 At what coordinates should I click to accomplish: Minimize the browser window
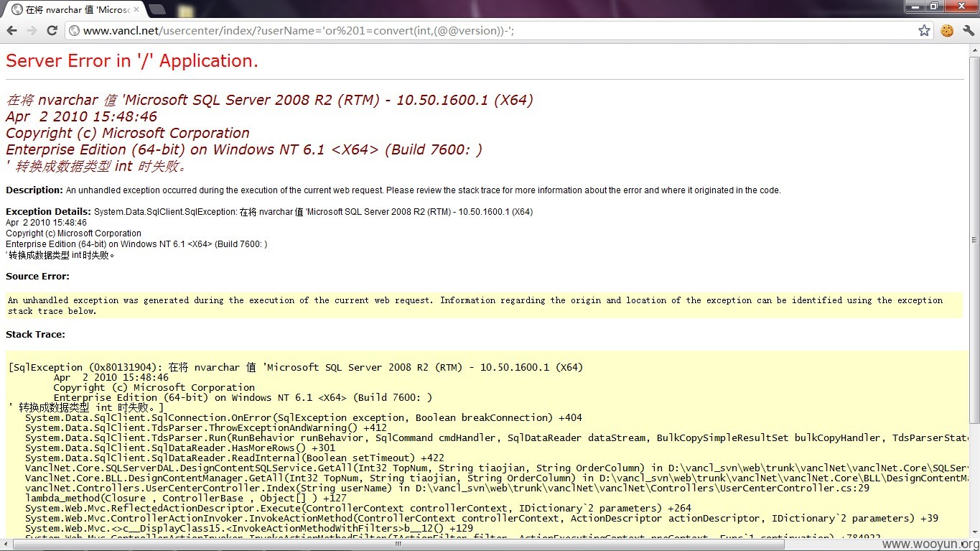[x=915, y=6]
